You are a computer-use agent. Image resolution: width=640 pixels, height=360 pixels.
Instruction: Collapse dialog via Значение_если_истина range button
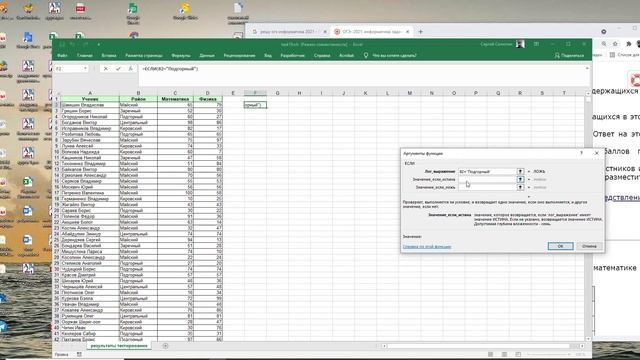coord(520,179)
